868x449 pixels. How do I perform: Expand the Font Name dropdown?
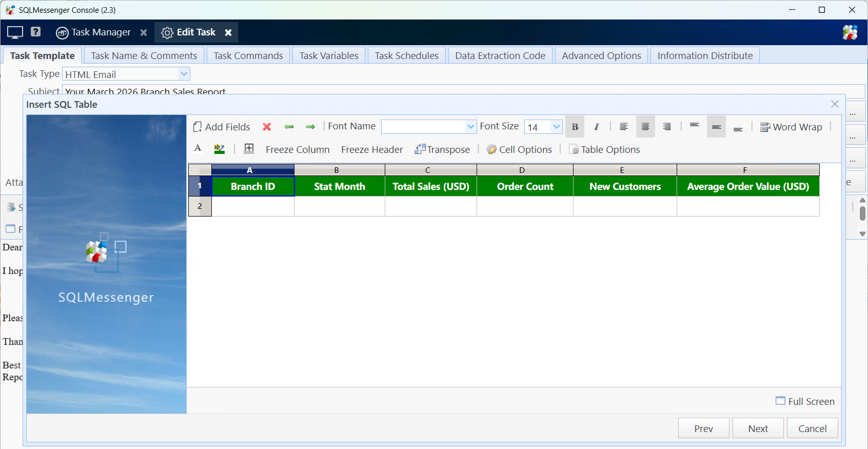coord(470,127)
